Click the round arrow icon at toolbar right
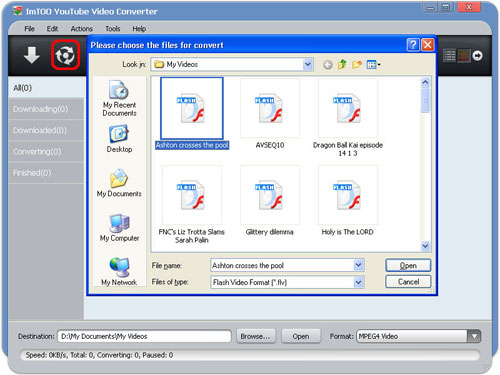Screen dimensions: 500x375 (477, 55)
